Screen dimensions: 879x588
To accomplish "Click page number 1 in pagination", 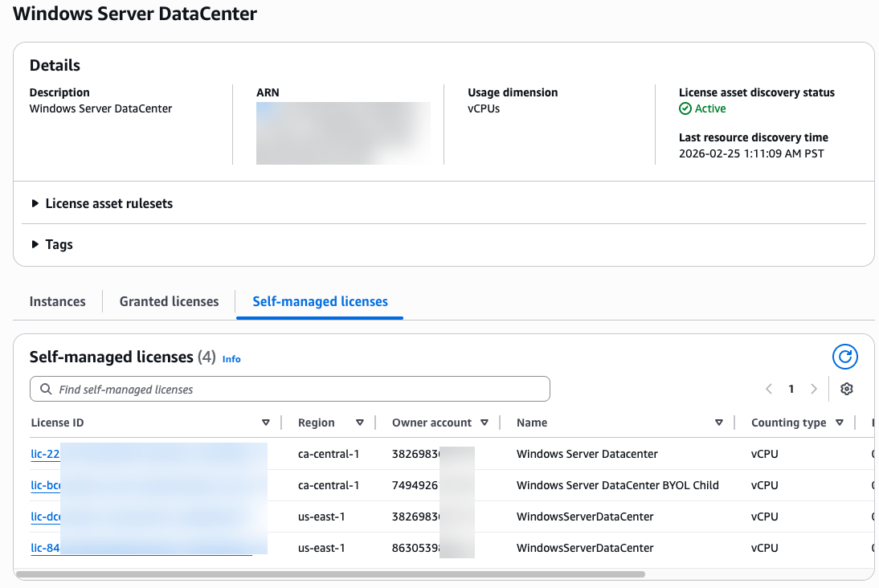I will [x=791, y=388].
